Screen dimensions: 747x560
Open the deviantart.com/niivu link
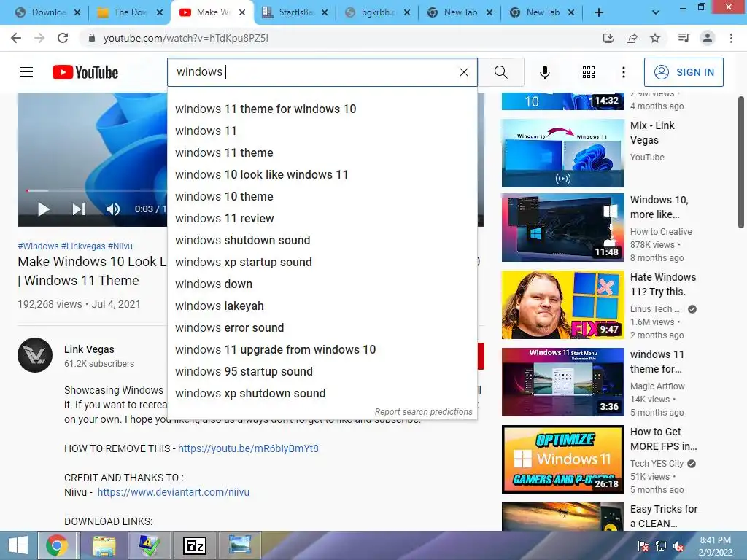pos(174,492)
